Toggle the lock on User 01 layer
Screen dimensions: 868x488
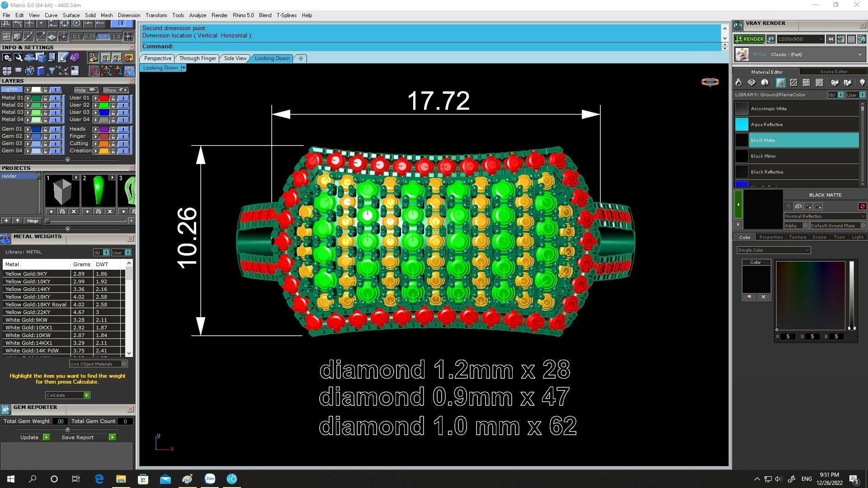click(x=113, y=98)
